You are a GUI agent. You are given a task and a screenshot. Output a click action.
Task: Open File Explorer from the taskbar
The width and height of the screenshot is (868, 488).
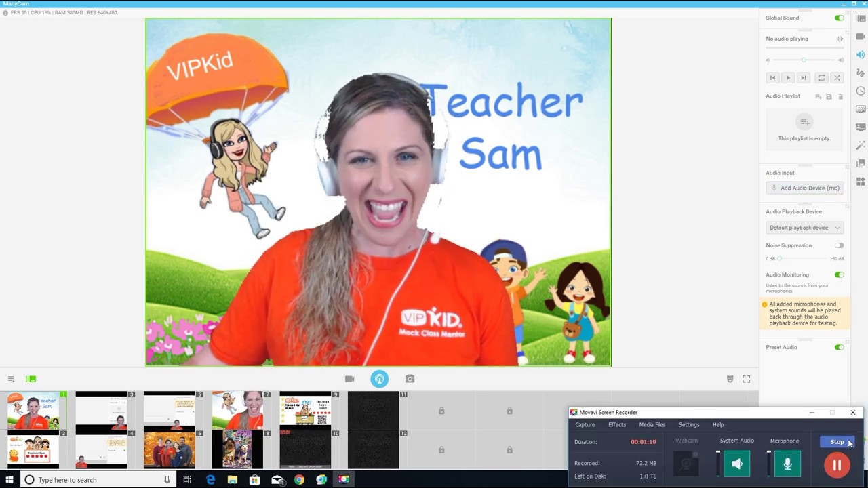[x=233, y=480]
